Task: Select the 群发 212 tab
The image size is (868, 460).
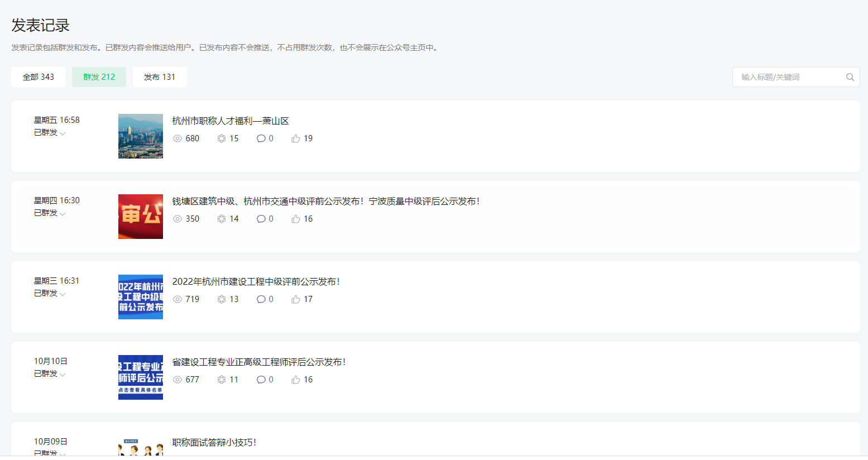Action: click(x=99, y=77)
